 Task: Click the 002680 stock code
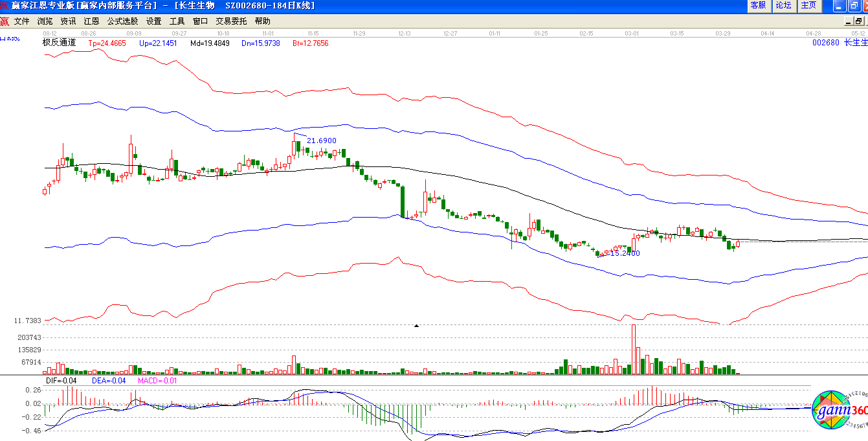[825, 43]
